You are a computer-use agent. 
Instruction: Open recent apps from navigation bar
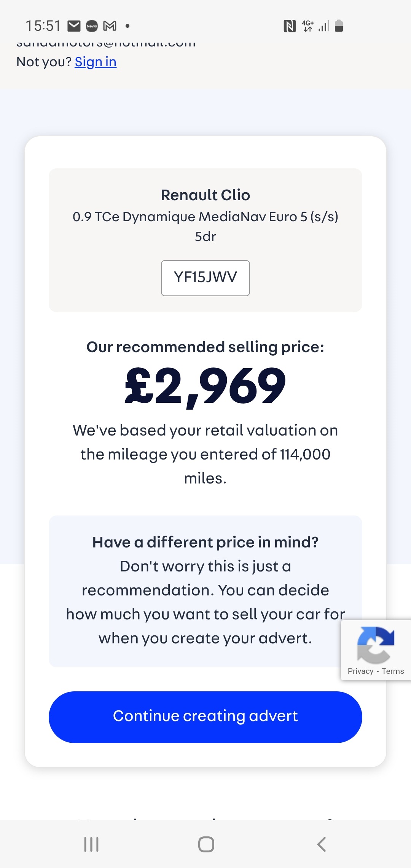(91, 844)
